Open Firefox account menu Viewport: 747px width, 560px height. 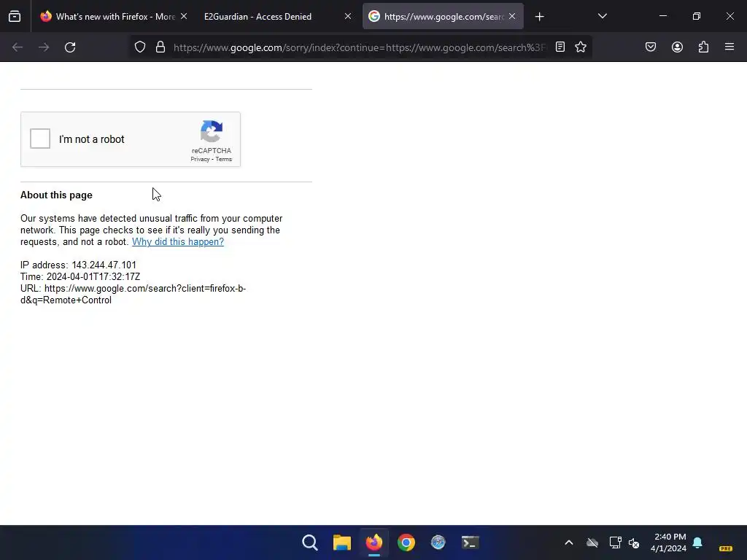[x=677, y=47]
